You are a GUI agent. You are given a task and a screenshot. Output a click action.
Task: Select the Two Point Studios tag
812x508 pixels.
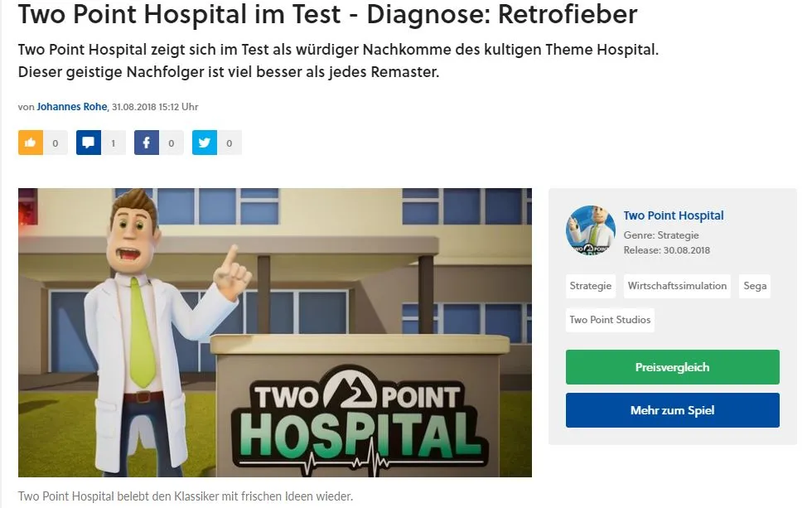(610, 320)
